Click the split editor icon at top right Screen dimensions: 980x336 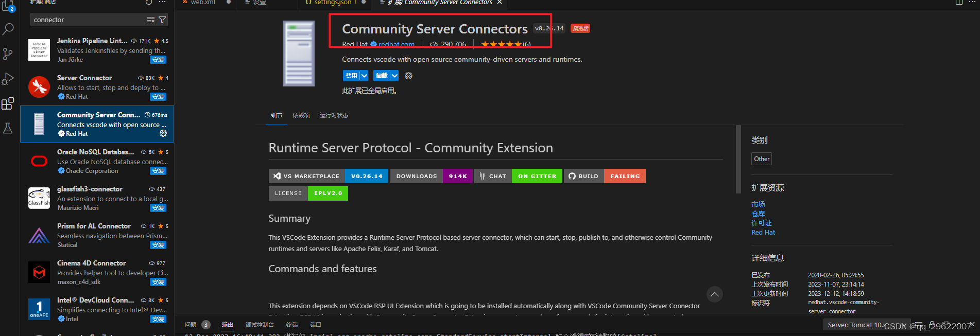tap(959, 2)
